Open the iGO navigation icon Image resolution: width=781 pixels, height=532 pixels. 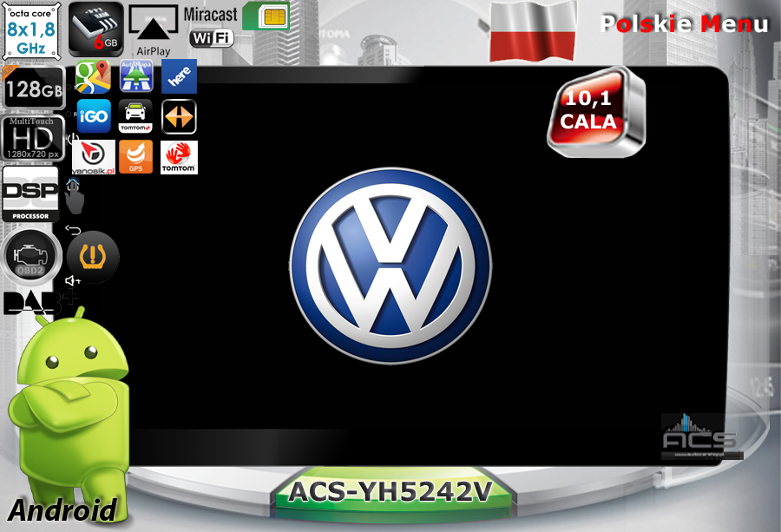[94, 116]
